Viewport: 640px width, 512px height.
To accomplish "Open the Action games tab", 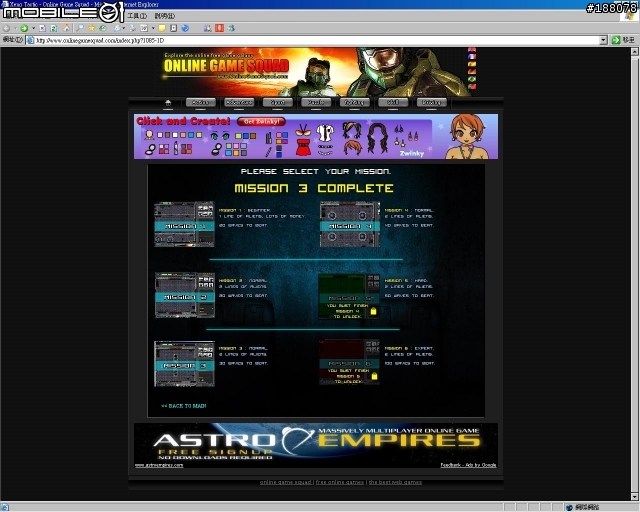I will [x=201, y=102].
